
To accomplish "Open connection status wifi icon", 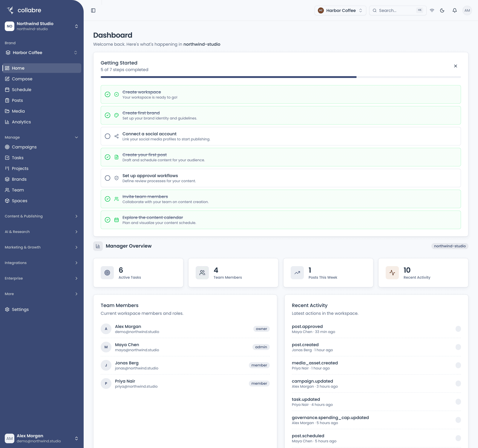I will pyautogui.click(x=432, y=10).
